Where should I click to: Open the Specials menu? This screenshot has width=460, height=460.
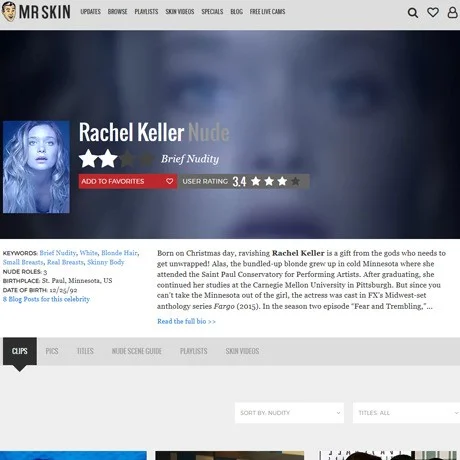tap(212, 12)
